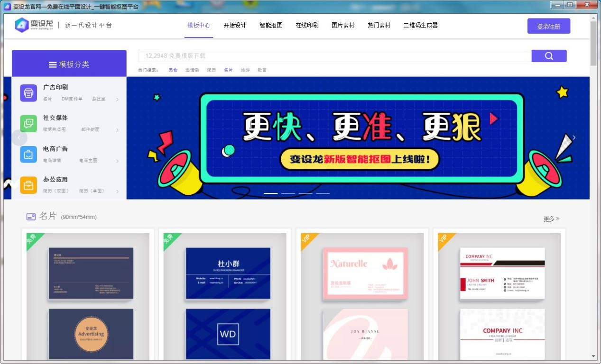Open the 图片素材 menu item
Image resolution: width=601 pixels, height=364 pixels.
point(343,26)
